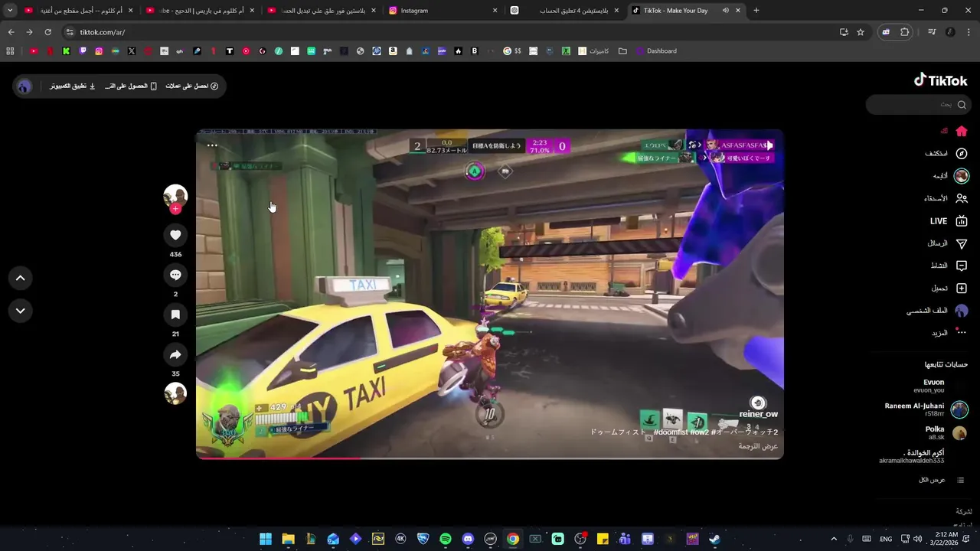The image size is (980, 551).
Task: Open the reiner_ow username on video
Action: coord(758,414)
